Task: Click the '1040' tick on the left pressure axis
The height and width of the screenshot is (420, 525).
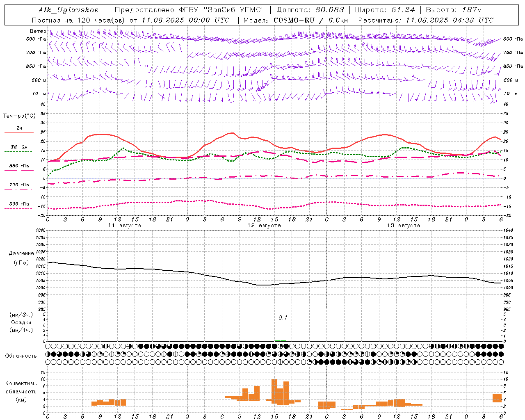Action: tap(41, 231)
